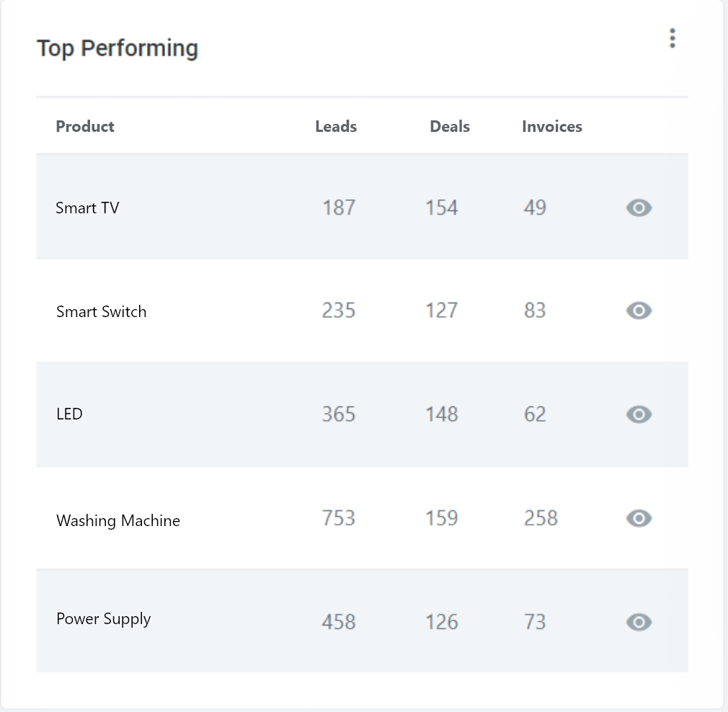Viewport: 728px width, 712px height.
Task: Select the Product column header
Action: [85, 126]
